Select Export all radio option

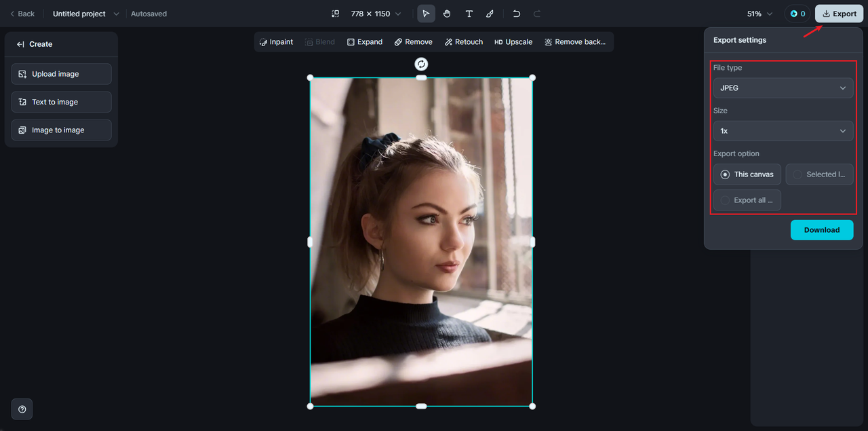747,200
